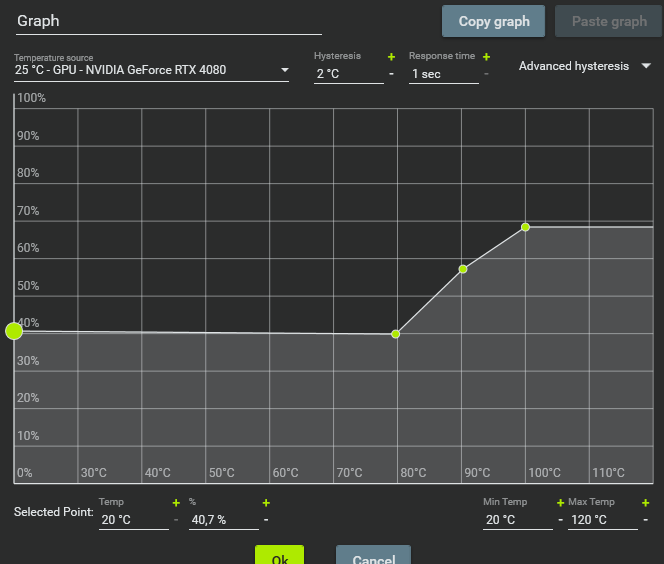The image size is (664, 564).
Task: Increase Min Temp with plus icon
Action: (560, 503)
